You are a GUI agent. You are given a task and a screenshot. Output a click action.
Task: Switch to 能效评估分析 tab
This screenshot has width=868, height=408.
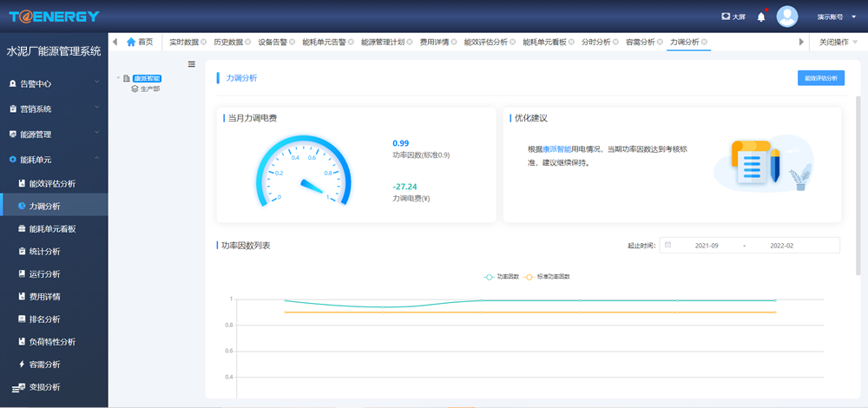485,42
